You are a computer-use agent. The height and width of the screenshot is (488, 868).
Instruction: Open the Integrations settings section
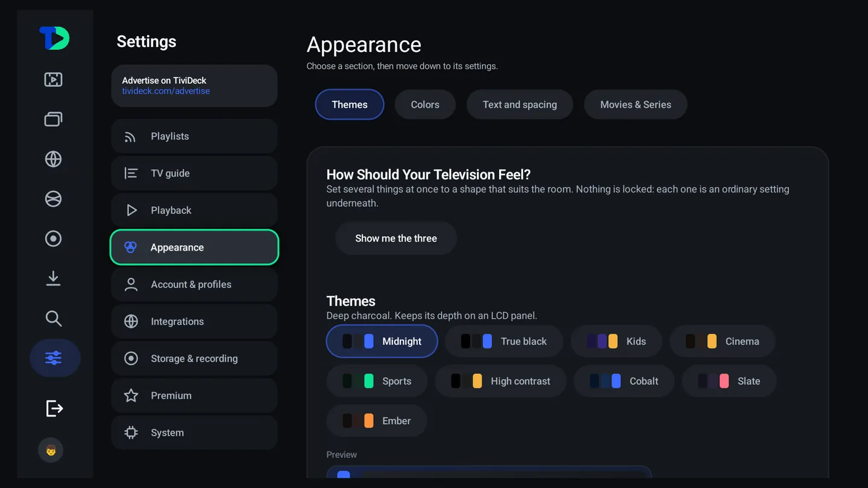pos(194,322)
